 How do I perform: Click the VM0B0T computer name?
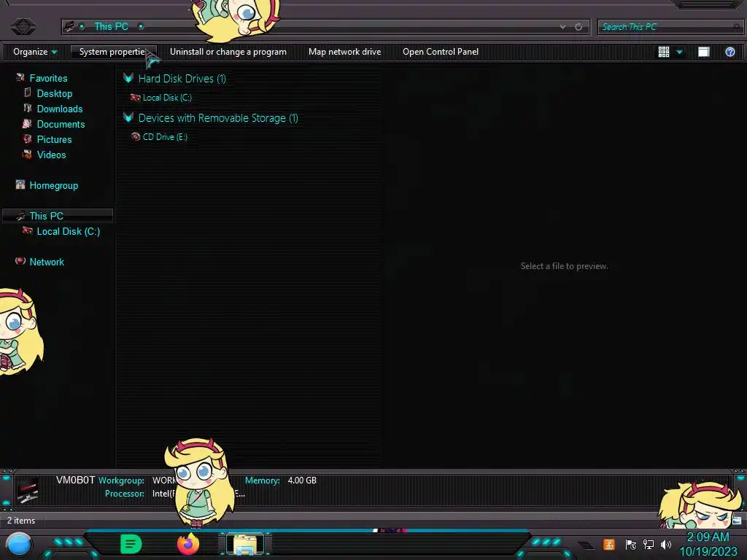tap(75, 480)
